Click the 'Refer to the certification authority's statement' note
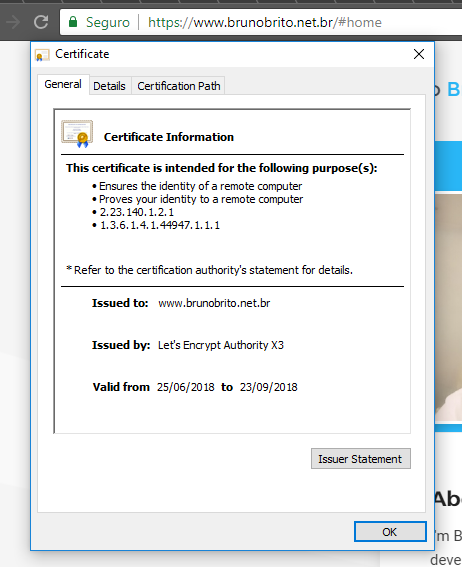 (209, 270)
